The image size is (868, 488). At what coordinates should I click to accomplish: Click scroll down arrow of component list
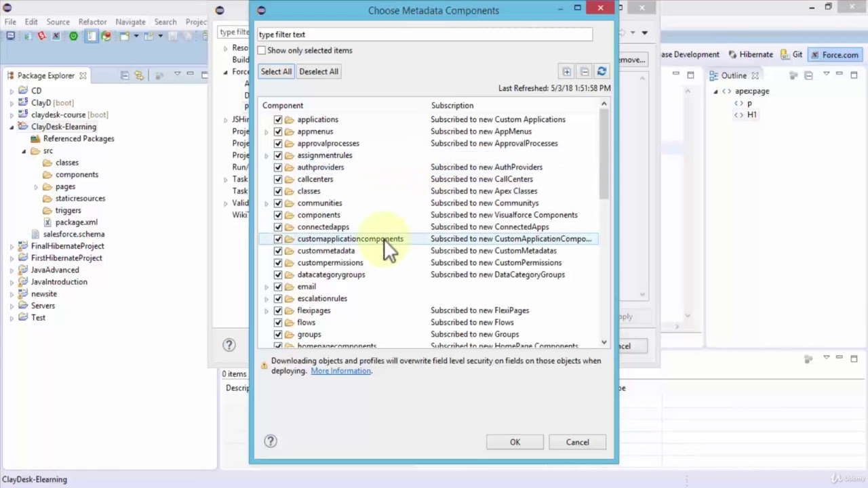pyautogui.click(x=604, y=343)
